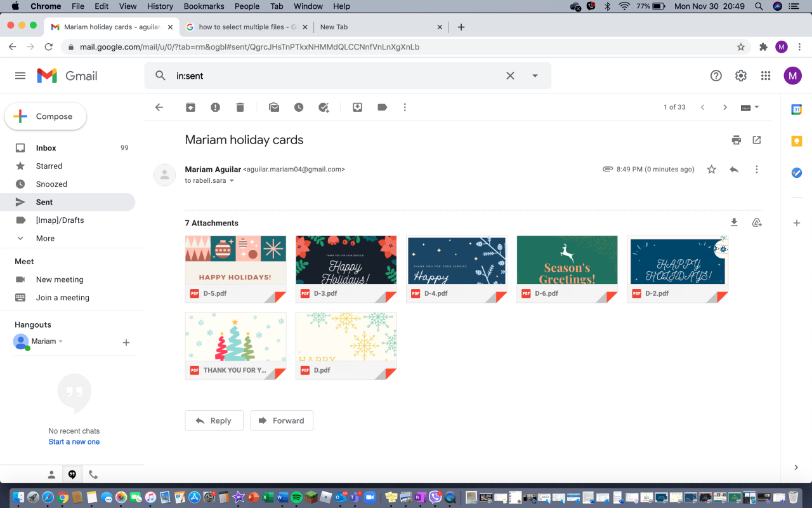
Task: Download all attachments
Action: pyautogui.click(x=734, y=222)
